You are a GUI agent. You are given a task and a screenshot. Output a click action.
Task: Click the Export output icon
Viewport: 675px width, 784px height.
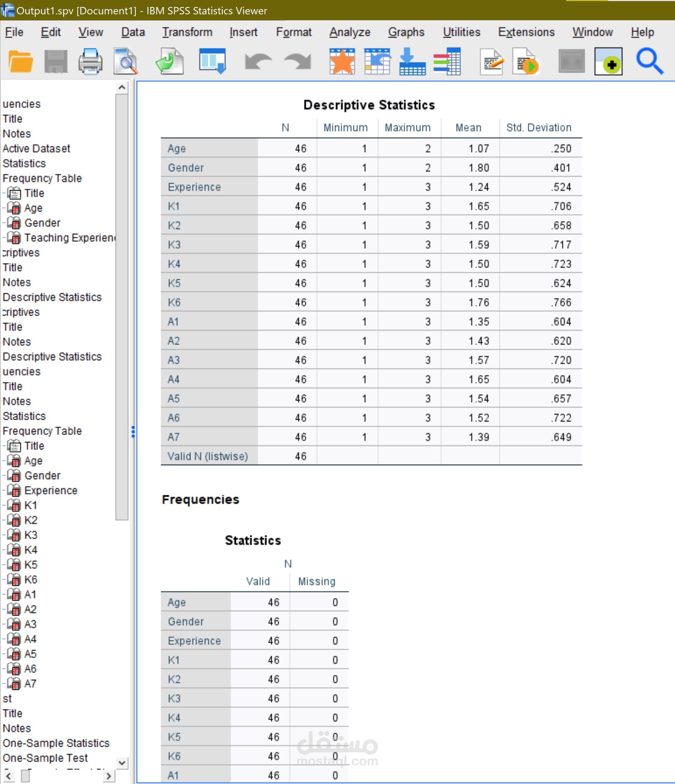170,61
